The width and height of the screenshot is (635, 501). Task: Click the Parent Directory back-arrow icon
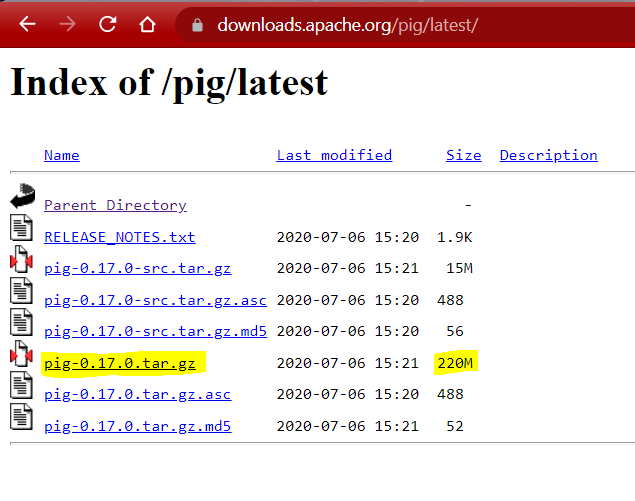coord(23,196)
